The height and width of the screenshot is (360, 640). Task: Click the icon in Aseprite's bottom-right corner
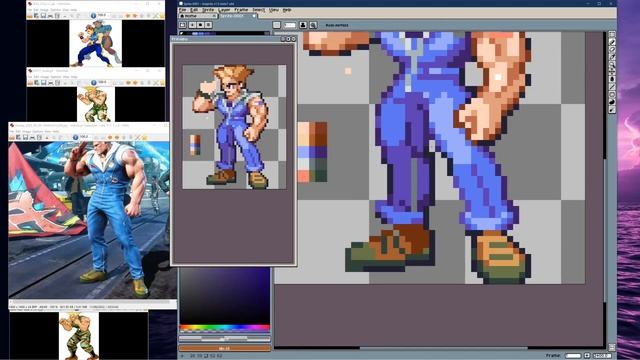coord(612,347)
